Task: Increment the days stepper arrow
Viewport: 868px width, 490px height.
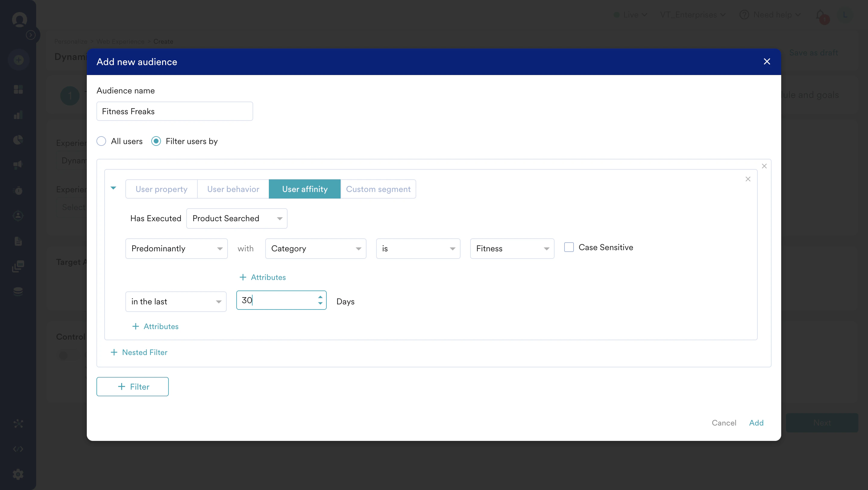Action: tap(320, 297)
